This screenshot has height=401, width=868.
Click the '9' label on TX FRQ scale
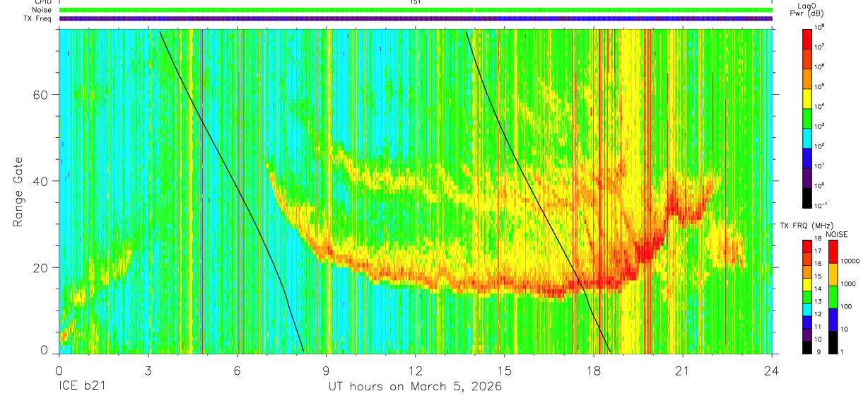pos(817,352)
